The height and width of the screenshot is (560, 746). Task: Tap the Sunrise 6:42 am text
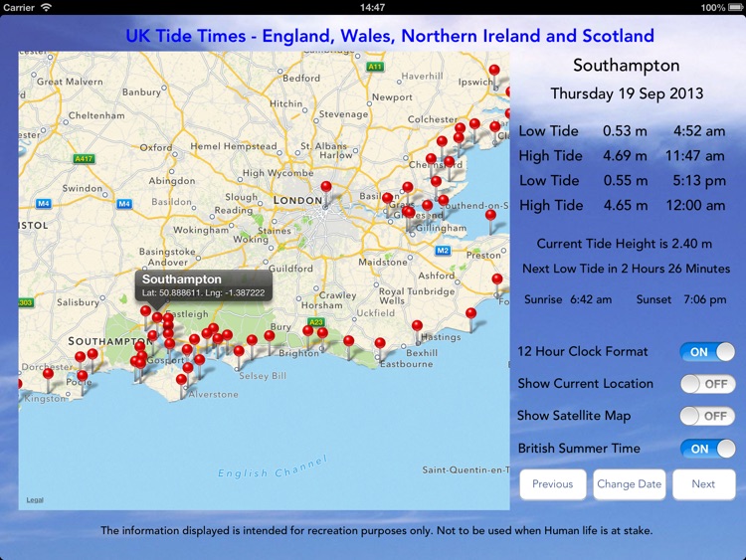[568, 299]
